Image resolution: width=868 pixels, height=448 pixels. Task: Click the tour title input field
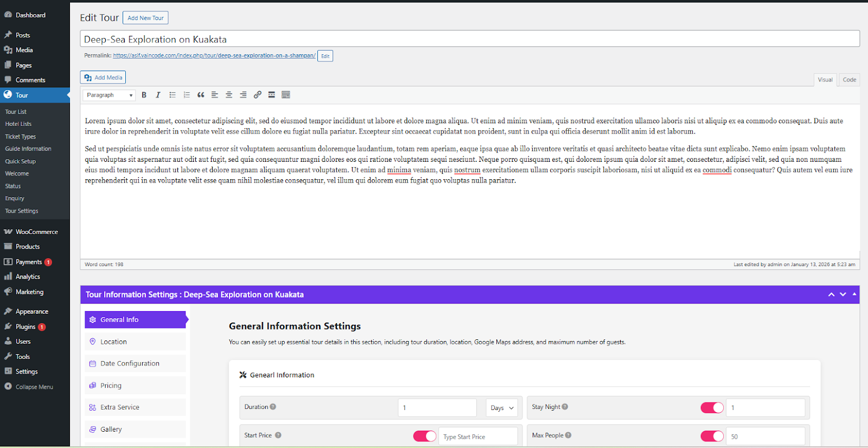coord(469,39)
